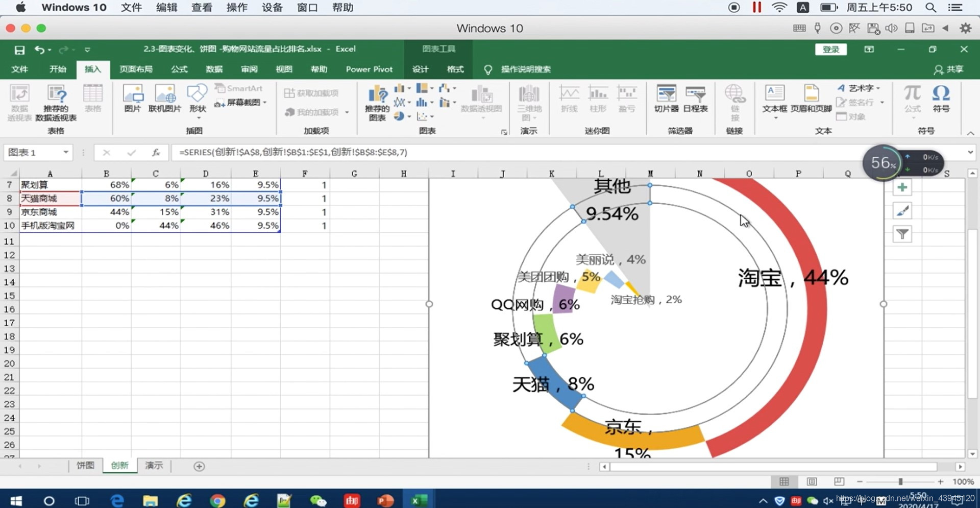Switch to the 公式 ribbon tab

tap(179, 69)
